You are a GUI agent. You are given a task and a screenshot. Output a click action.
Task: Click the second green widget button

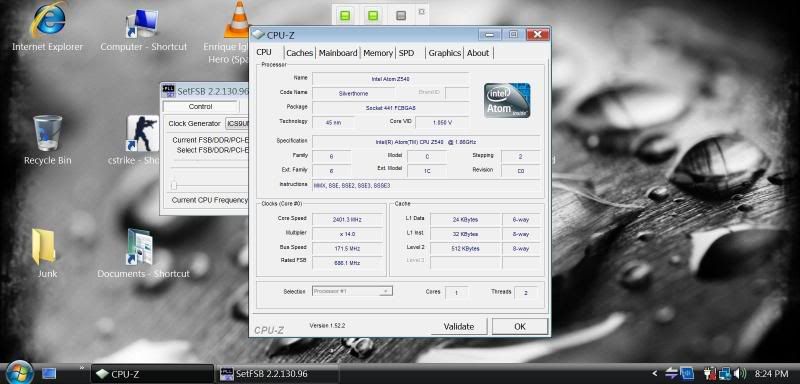[x=373, y=15]
